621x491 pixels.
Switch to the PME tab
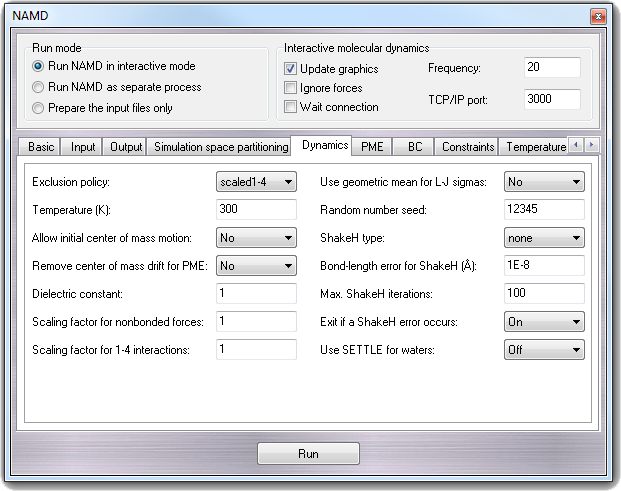point(372,147)
